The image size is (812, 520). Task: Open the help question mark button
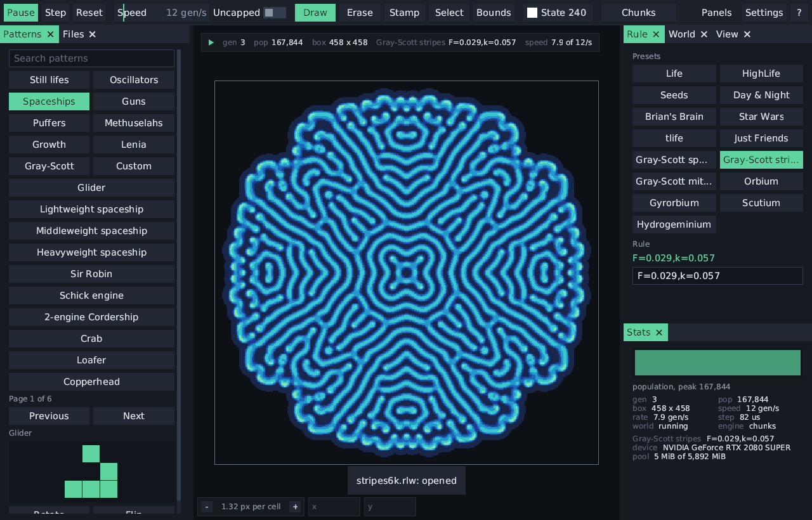point(799,13)
